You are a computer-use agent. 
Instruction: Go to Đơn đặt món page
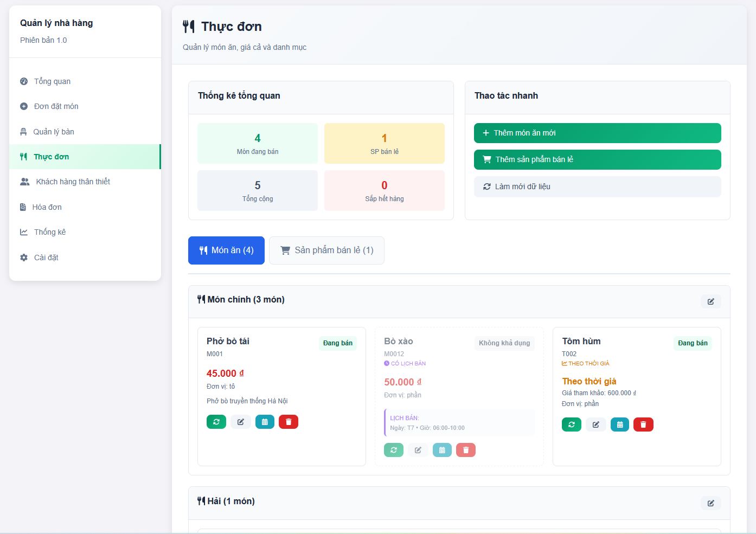(85, 106)
